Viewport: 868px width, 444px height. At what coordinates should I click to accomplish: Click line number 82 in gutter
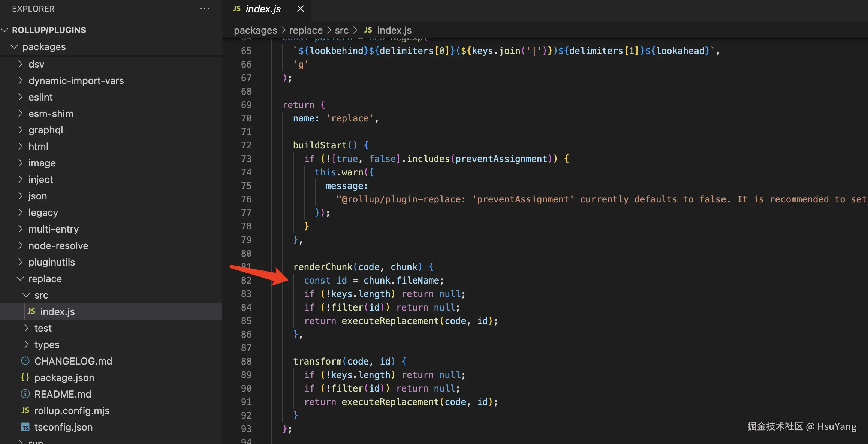click(x=246, y=280)
